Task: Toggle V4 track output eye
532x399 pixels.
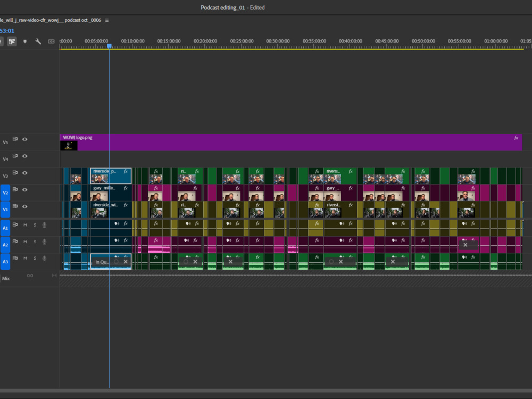Action: [25, 156]
